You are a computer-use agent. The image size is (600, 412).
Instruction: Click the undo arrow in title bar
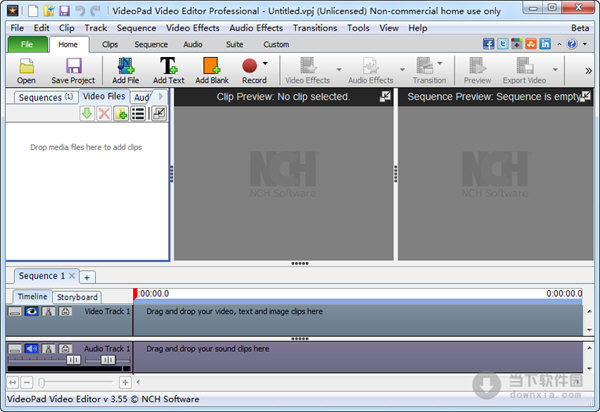80,11
